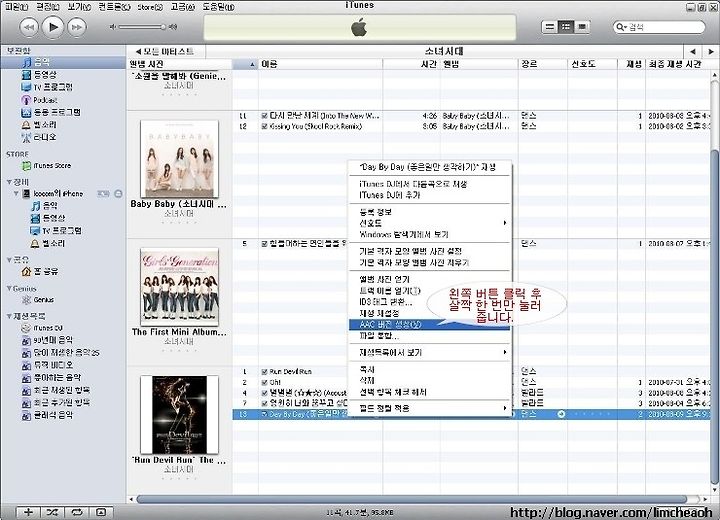Viewport: 720px width, 520px height.
Task: Open the Store(S) menu in menu bar
Action: tap(150, 7)
